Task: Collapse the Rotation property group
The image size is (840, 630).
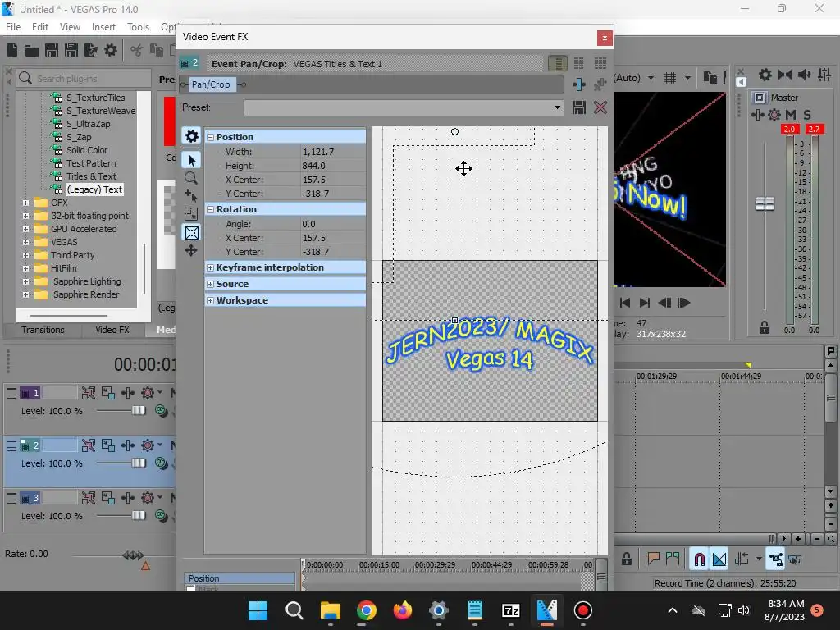Action: (x=211, y=209)
